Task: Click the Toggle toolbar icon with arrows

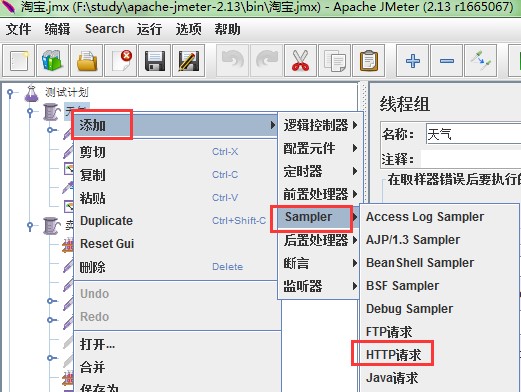Action: [x=481, y=61]
